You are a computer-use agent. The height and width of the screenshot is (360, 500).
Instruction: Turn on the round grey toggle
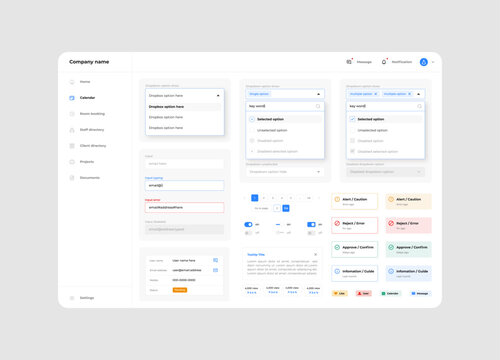point(248,233)
